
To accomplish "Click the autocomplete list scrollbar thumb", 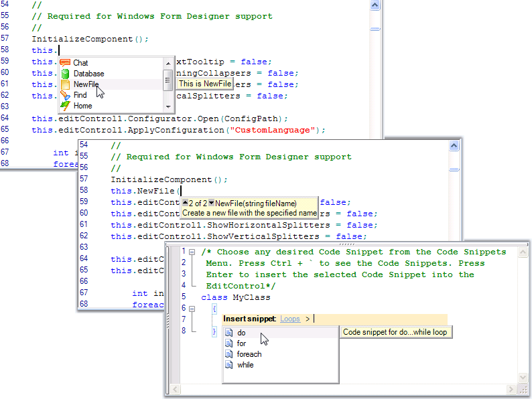I will 168,80.
